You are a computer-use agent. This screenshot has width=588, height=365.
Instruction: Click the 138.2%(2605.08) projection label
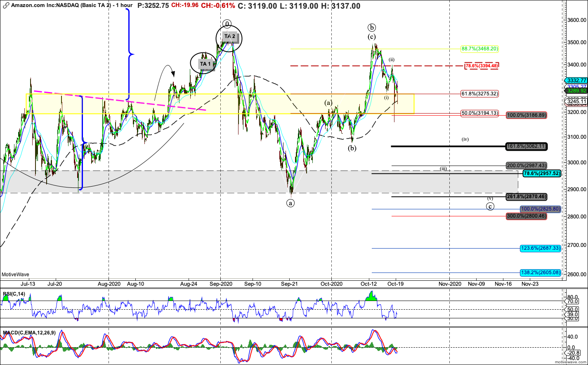pyautogui.click(x=541, y=273)
